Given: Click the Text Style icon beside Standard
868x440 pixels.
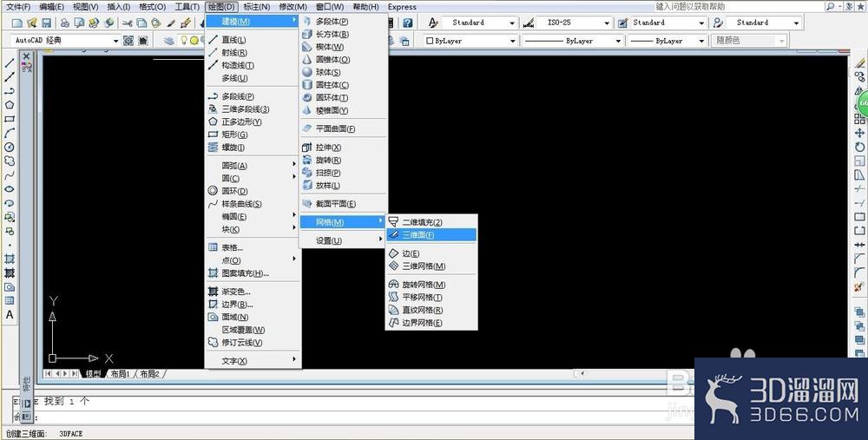Looking at the screenshot, I should (x=433, y=23).
